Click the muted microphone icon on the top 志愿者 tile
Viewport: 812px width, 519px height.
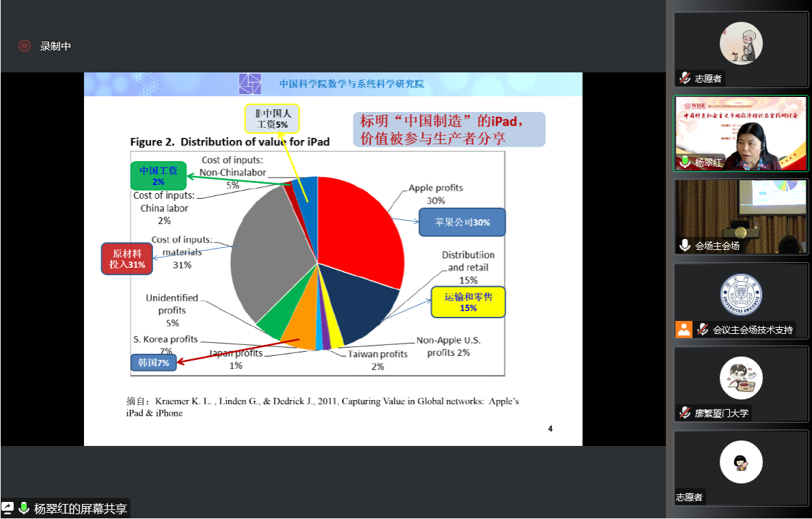pos(685,78)
